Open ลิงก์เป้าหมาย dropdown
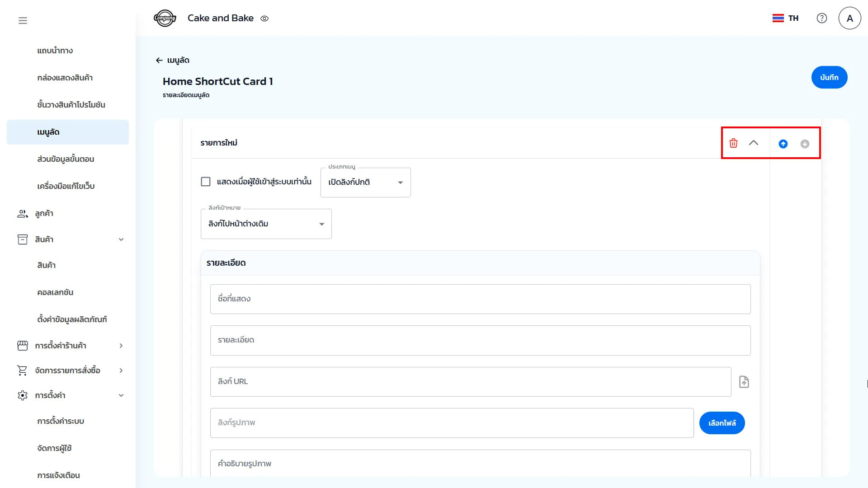The width and height of the screenshot is (868, 488). [266, 224]
